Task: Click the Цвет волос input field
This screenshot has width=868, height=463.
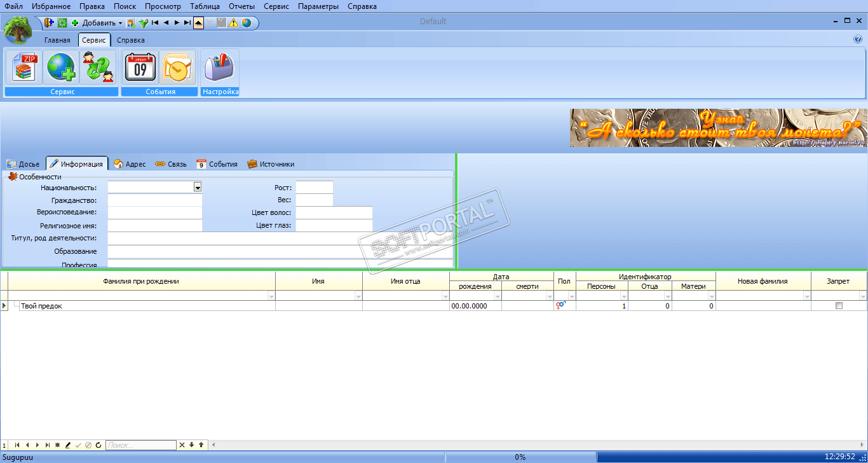Action: click(x=334, y=212)
